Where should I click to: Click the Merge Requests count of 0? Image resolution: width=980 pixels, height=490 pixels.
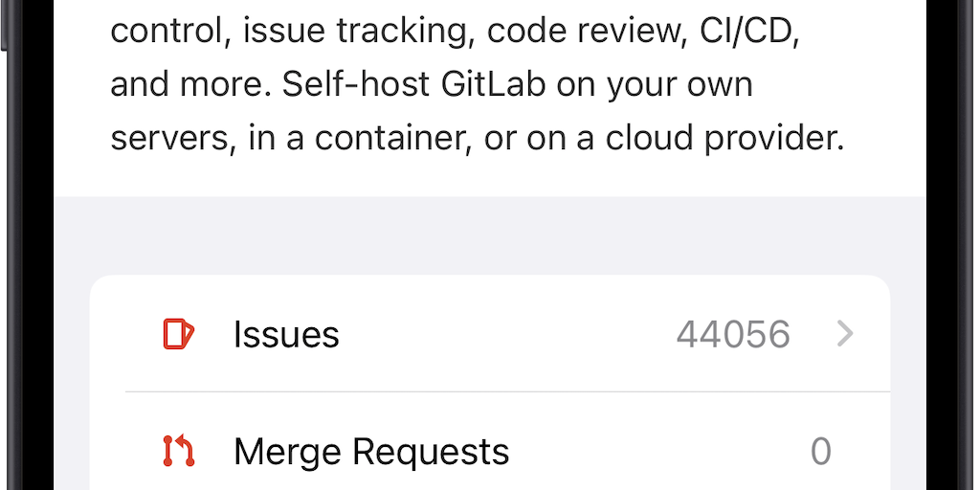(820, 450)
